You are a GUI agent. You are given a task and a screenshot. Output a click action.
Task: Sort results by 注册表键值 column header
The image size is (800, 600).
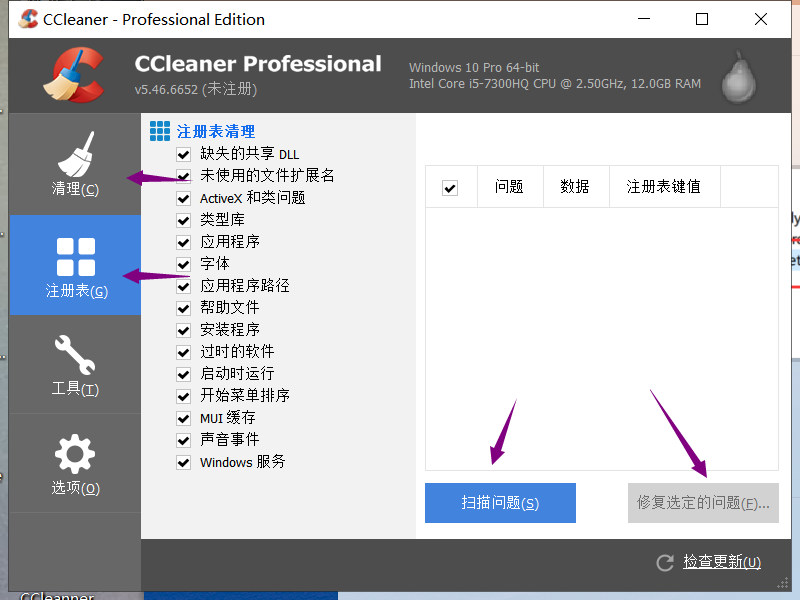click(x=664, y=186)
